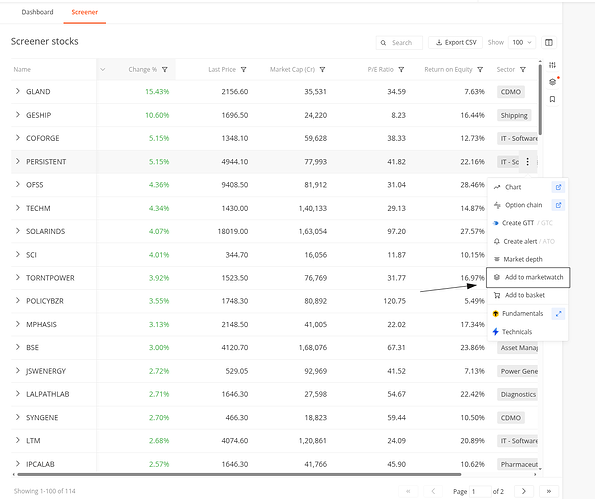The image size is (595, 499).
Task: Click the bookmark icon in right sidebar
Action: click(x=552, y=99)
